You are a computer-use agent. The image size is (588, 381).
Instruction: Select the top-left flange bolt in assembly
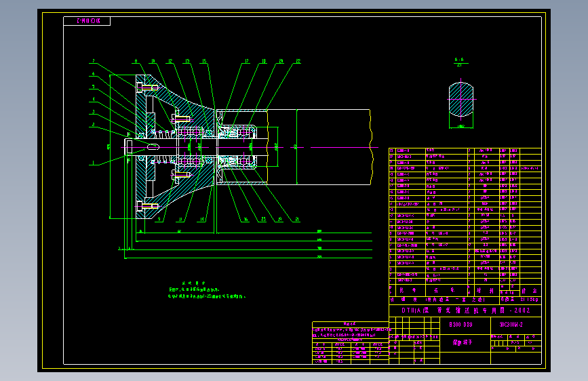(148, 87)
